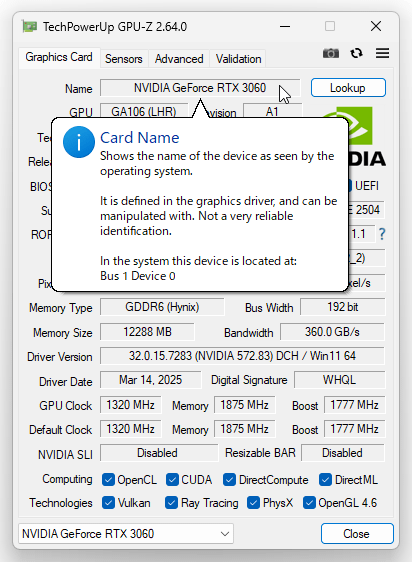Click the Digital Signature label
This screenshot has height=562, width=412.
pos(249,380)
